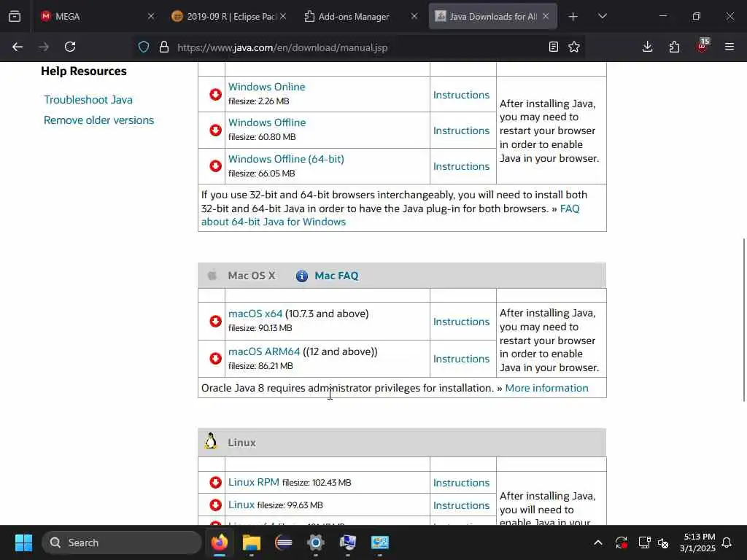Screen dimensions: 747x560
Task: Click the Windows Offline (64-bit) download icon
Action: click(215, 166)
